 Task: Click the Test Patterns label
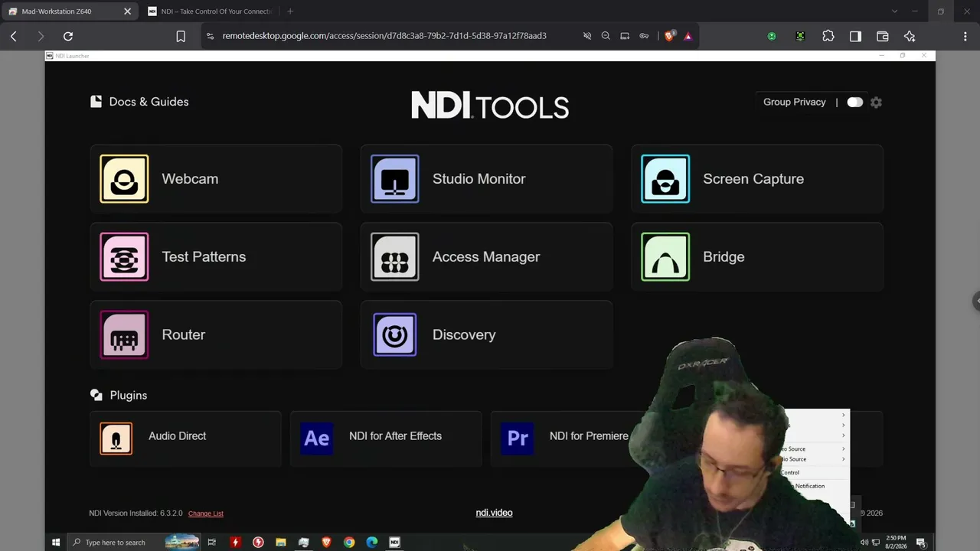[x=204, y=257]
